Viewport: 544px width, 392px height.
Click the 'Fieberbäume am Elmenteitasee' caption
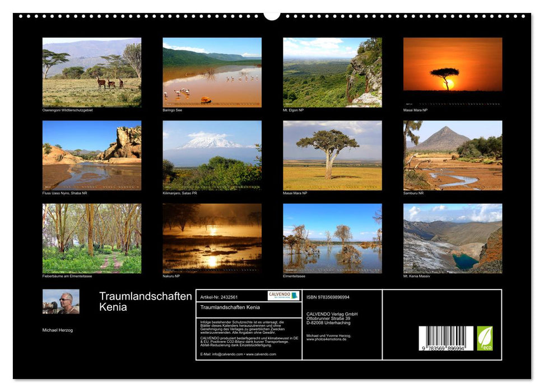coord(67,277)
